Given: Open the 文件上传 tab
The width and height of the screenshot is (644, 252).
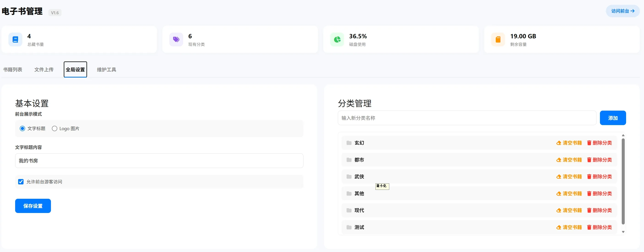Looking at the screenshot, I should [x=44, y=70].
